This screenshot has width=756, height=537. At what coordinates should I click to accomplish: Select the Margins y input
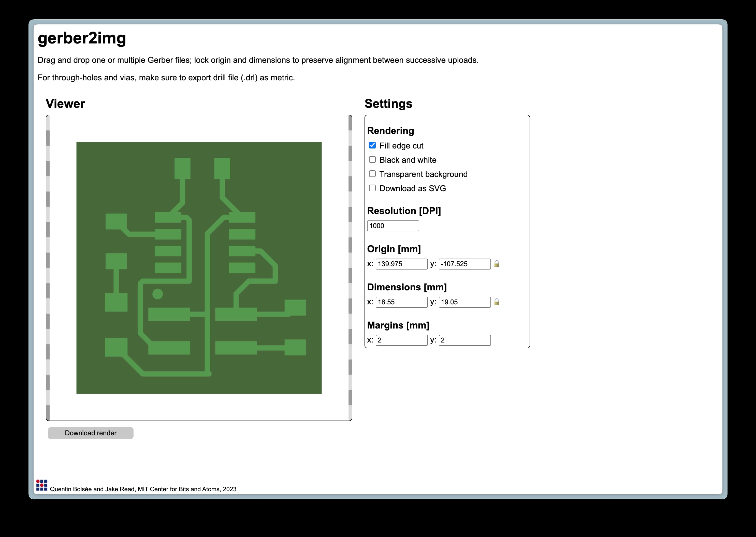464,340
